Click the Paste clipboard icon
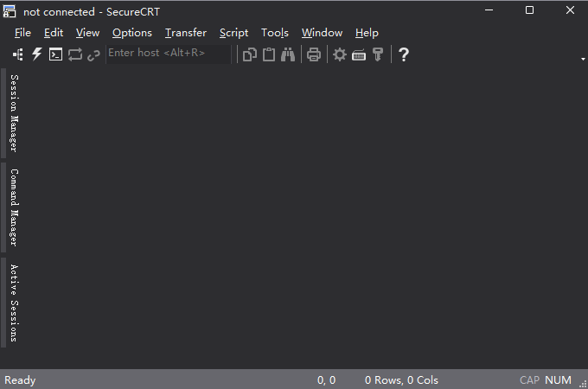588x389 pixels. pyautogui.click(x=269, y=54)
